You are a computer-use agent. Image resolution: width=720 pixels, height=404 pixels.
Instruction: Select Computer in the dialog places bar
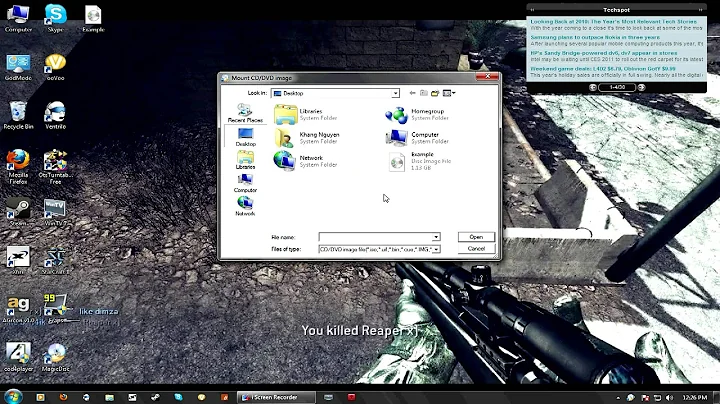pyautogui.click(x=245, y=183)
